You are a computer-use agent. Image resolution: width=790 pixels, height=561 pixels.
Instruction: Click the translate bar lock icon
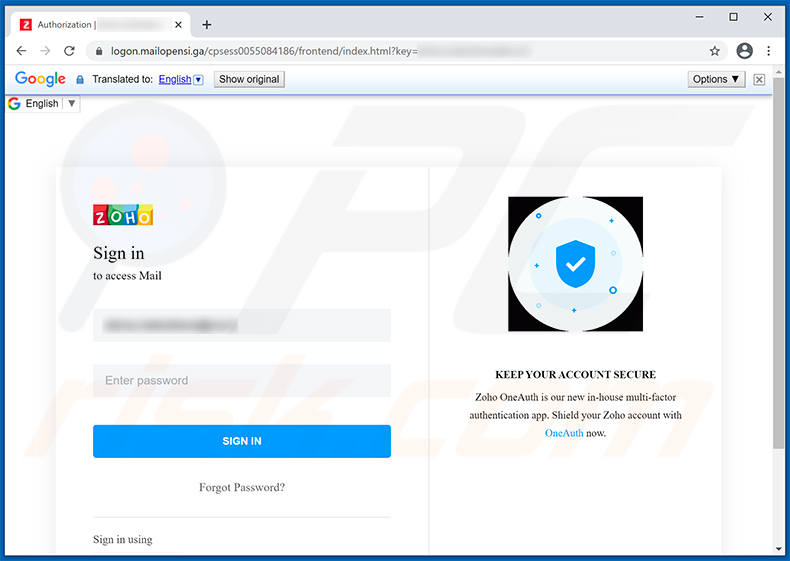point(80,80)
